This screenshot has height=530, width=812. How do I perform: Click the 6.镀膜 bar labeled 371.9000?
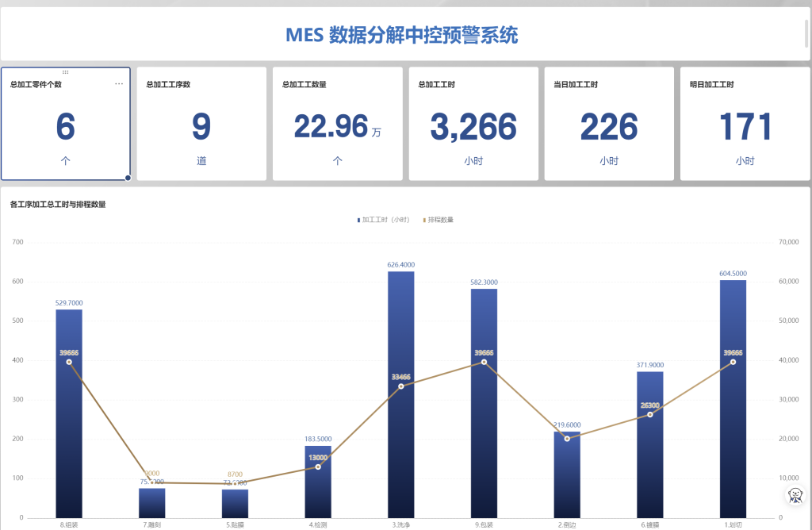click(650, 444)
